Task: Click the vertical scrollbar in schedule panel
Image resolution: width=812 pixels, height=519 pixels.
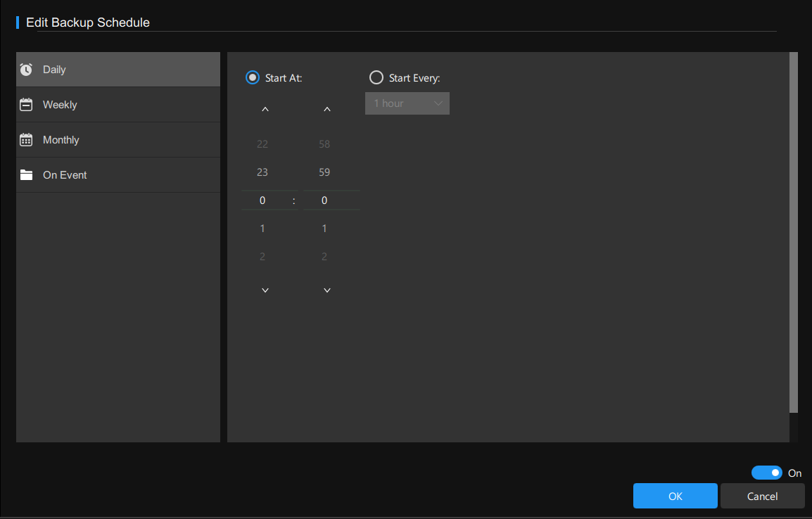Action: [x=794, y=232]
